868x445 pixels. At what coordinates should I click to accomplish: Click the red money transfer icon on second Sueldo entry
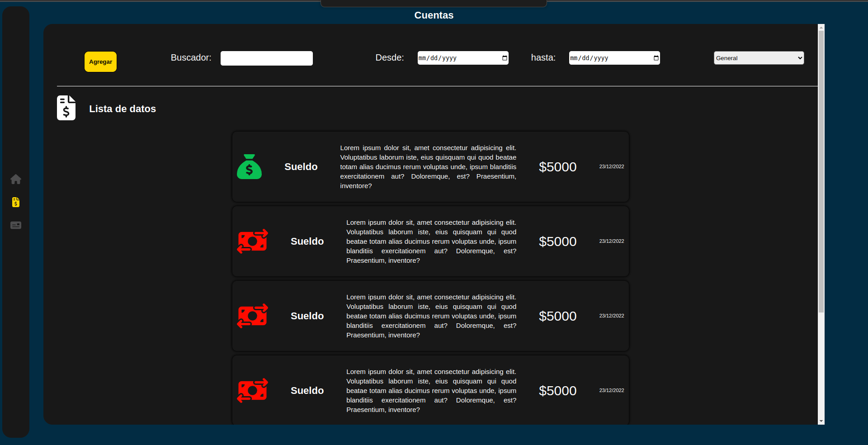[252, 241]
